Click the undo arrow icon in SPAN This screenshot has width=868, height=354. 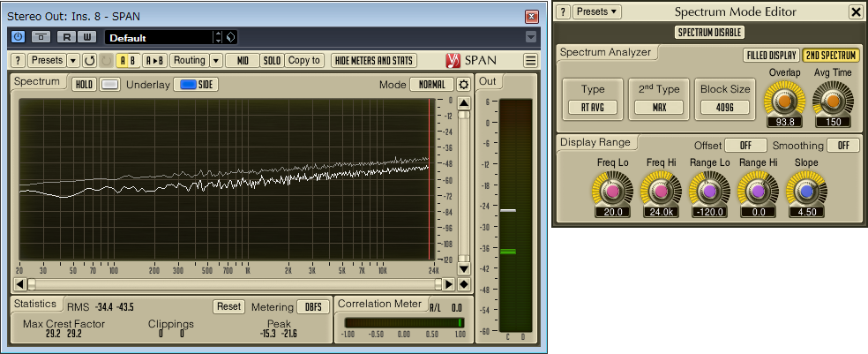pyautogui.click(x=89, y=60)
